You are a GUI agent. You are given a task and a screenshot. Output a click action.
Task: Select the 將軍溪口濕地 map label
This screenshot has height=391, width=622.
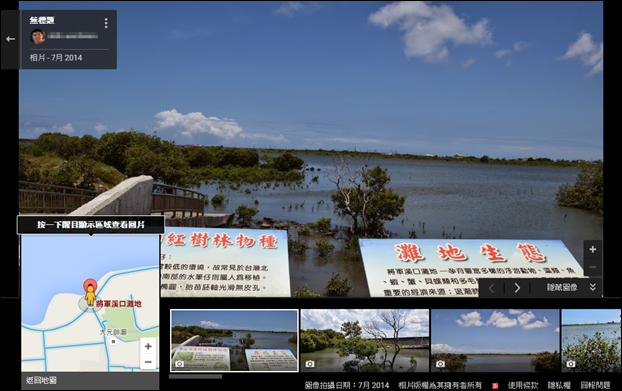(x=119, y=304)
